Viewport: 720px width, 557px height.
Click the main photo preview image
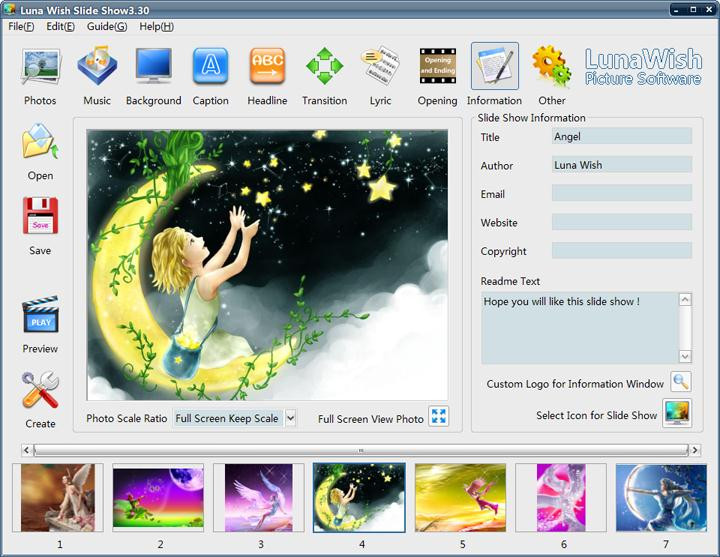click(267, 265)
